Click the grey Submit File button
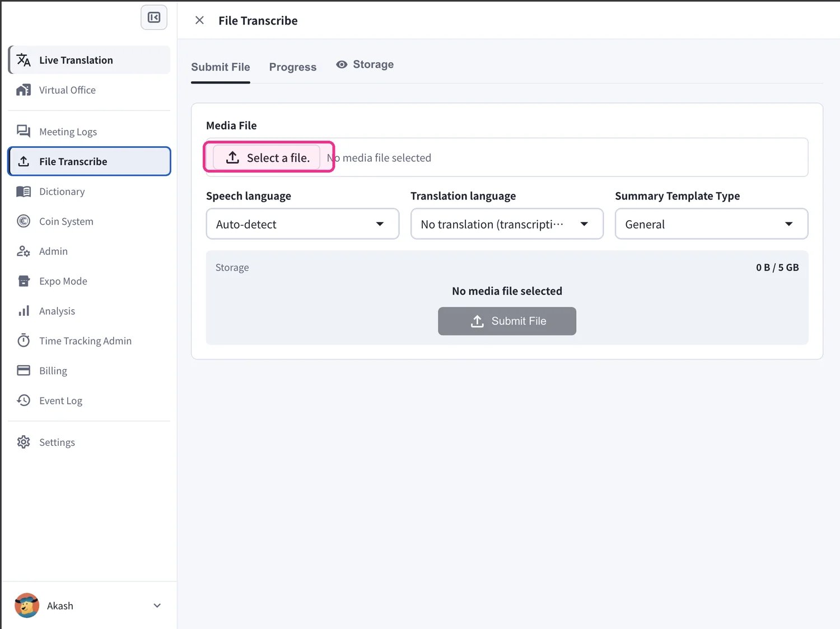Image resolution: width=840 pixels, height=629 pixels. click(x=507, y=321)
